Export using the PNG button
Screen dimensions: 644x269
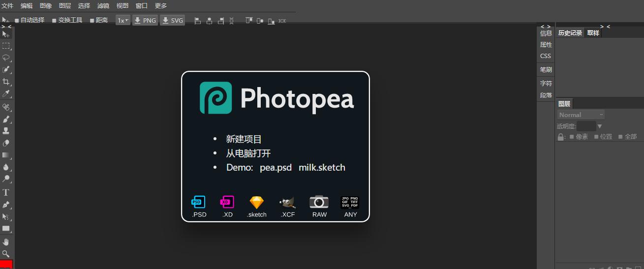(x=145, y=20)
